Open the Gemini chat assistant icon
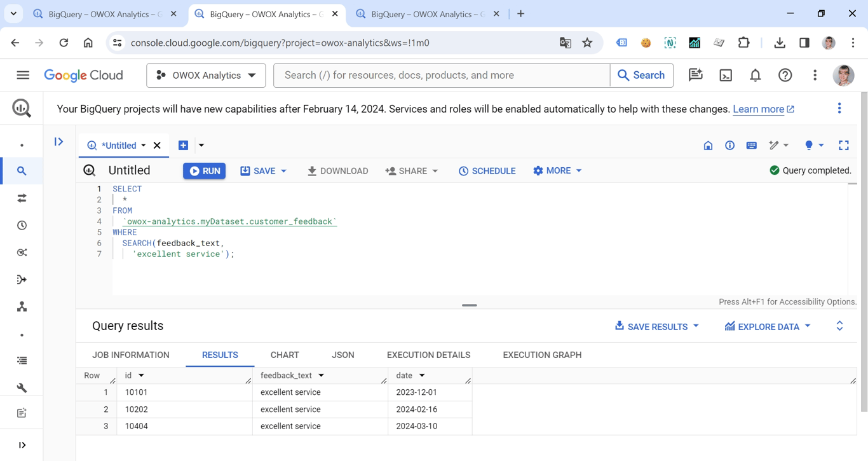Screen dimensions: 868x461 696,75
